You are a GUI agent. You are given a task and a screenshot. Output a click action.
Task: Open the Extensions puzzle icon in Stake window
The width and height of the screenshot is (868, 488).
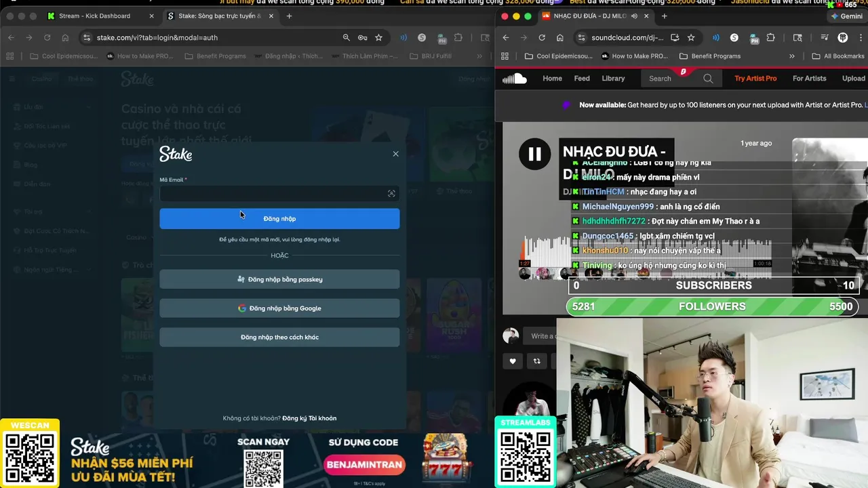(459, 37)
